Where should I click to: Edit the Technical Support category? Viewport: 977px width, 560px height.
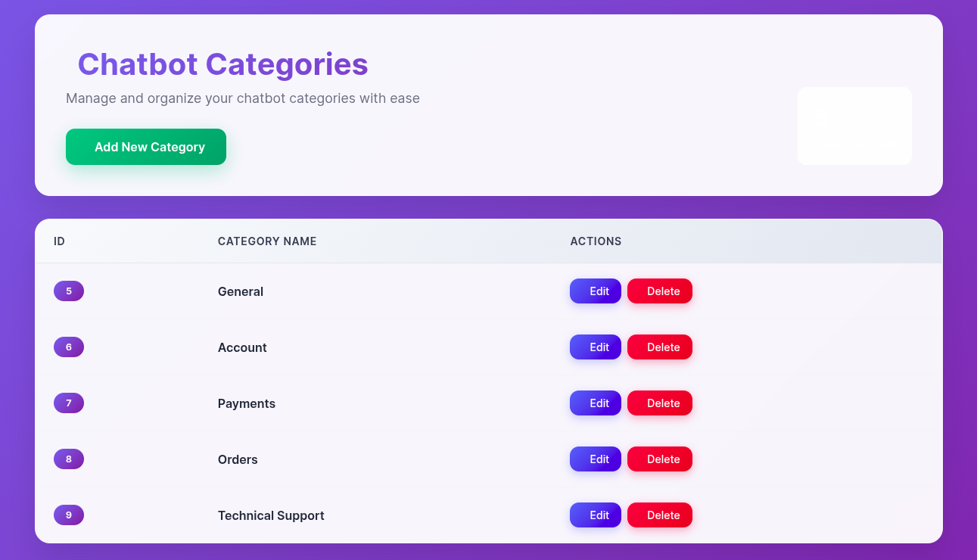coord(596,515)
